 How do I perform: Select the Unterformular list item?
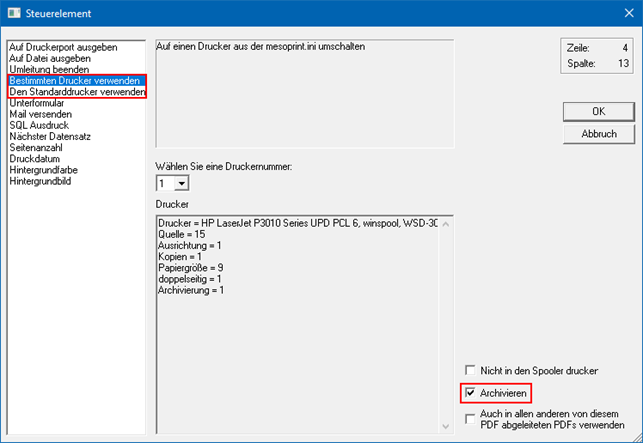(40, 103)
